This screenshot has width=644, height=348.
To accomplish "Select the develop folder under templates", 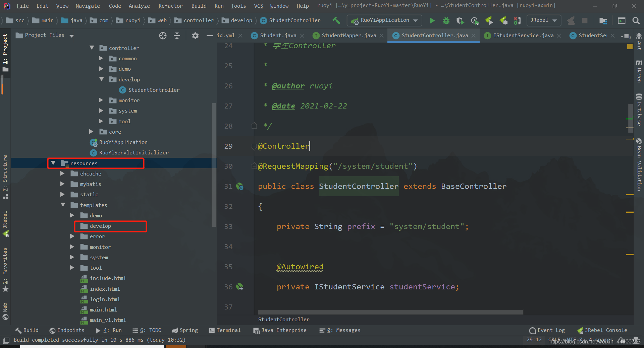I will coord(96,226).
